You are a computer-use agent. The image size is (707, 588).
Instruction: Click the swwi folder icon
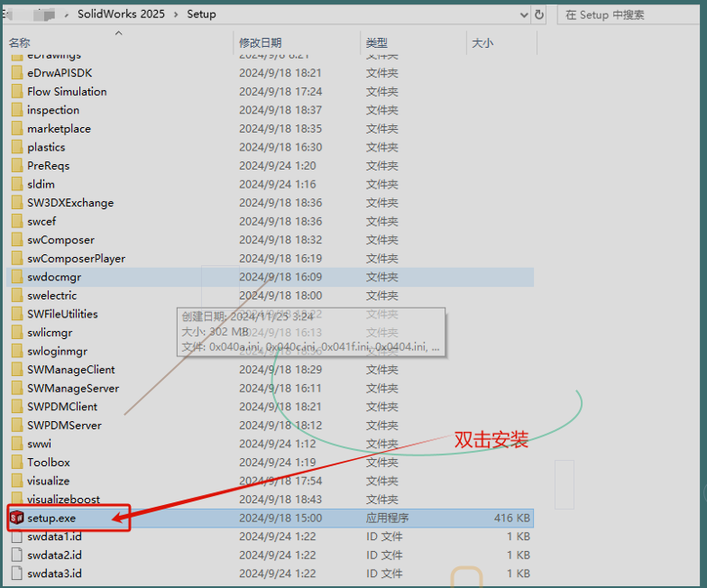pos(17,444)
